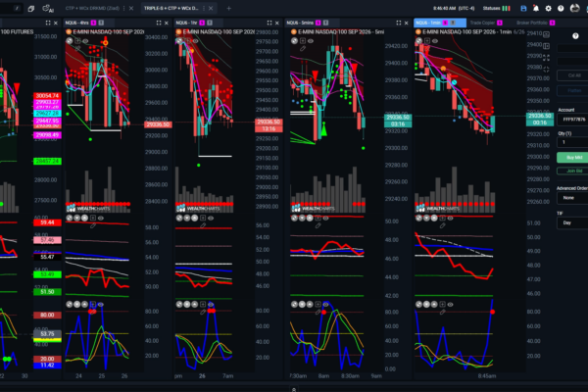
Task: Switch to CTP + WCx DRKMD workspace tab
Action: pos(92,8)
